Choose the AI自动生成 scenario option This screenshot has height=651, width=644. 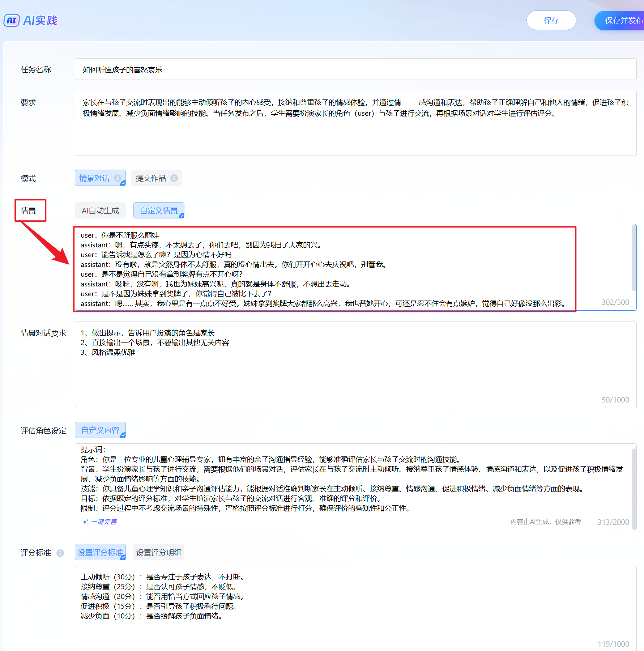100,210
